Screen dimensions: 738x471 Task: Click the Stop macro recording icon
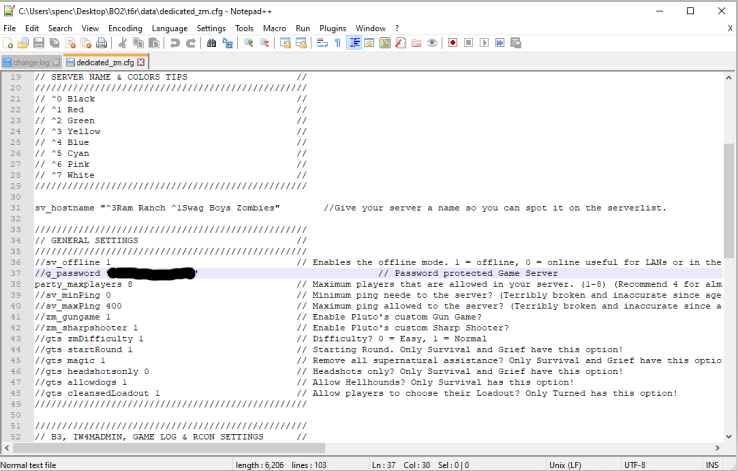(x=468, y=43)
